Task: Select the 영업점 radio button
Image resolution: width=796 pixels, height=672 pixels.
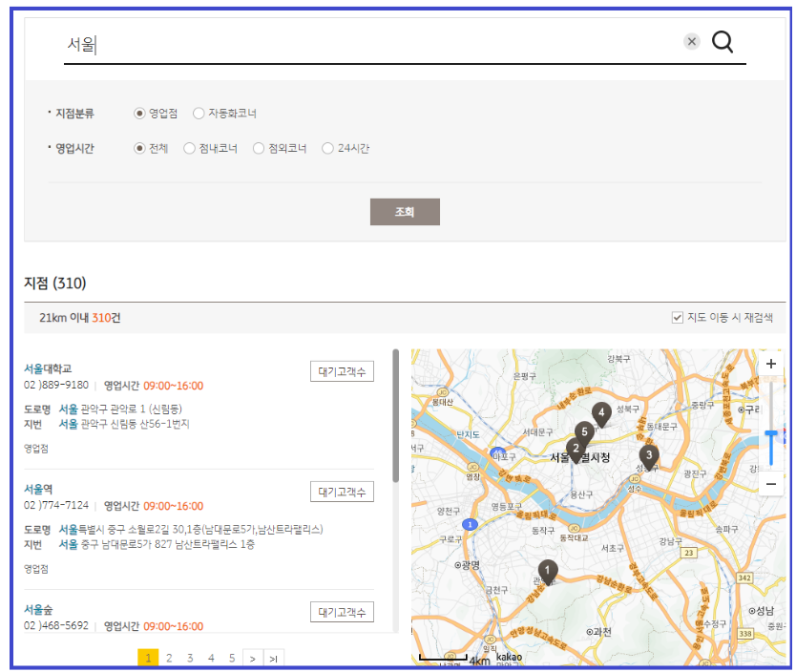Action: tap(139, 114)
